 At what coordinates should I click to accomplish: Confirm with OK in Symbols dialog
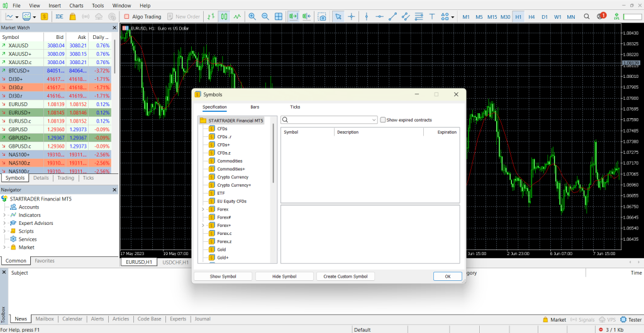pyautogui.click(x=448, y=276)
